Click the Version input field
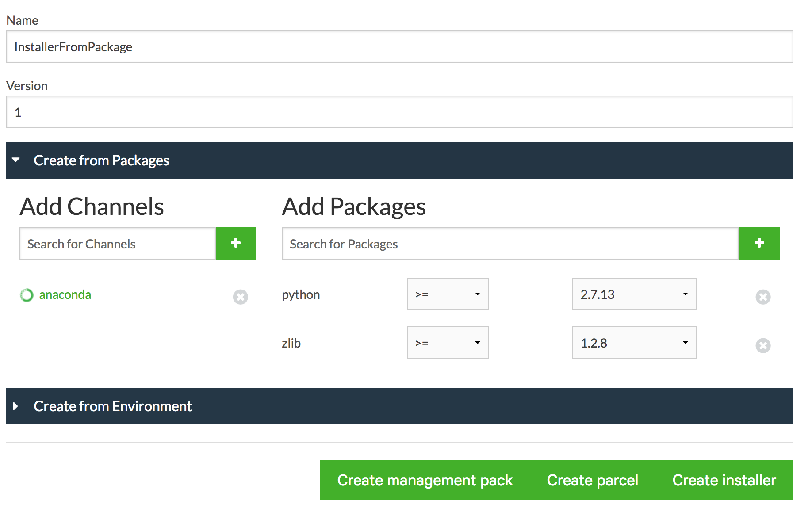This screenshot has height=512, width=812. coord(398,112)
